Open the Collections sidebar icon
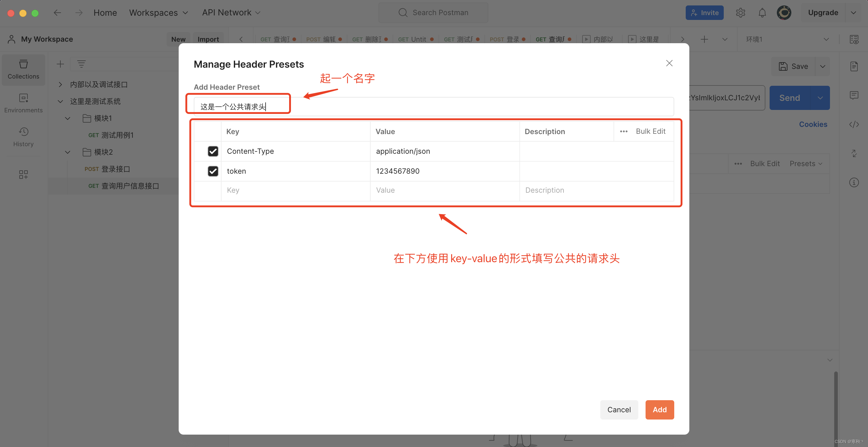This screenshot has height=447, width=868. click(23, 69)
